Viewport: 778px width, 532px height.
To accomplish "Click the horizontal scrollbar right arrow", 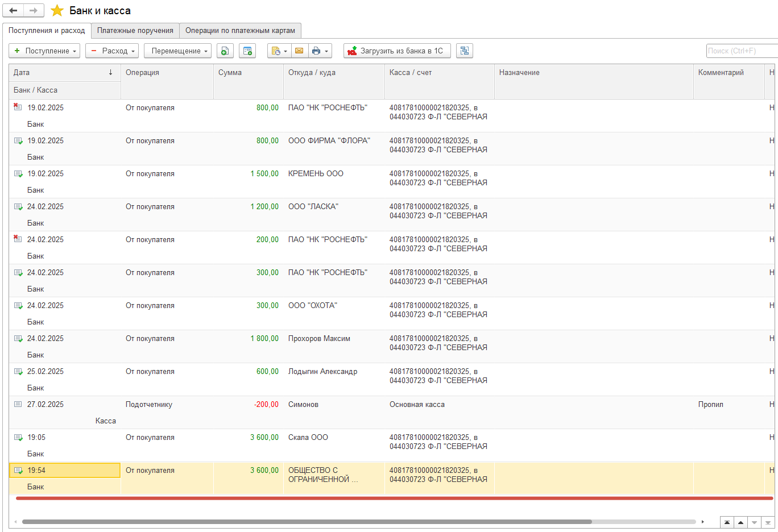I will 703,521.
